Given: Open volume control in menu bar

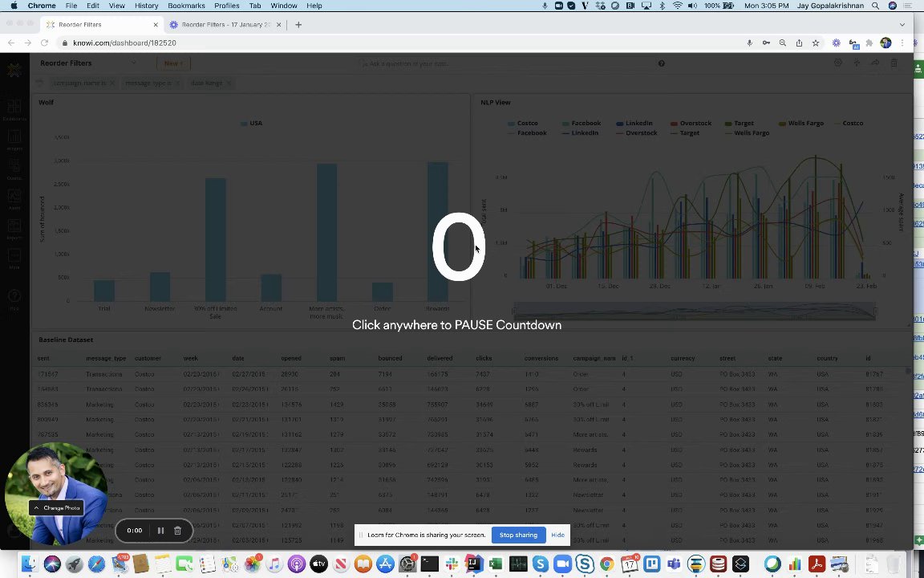Looking at the screenshot, I should (x=692, y=6).
